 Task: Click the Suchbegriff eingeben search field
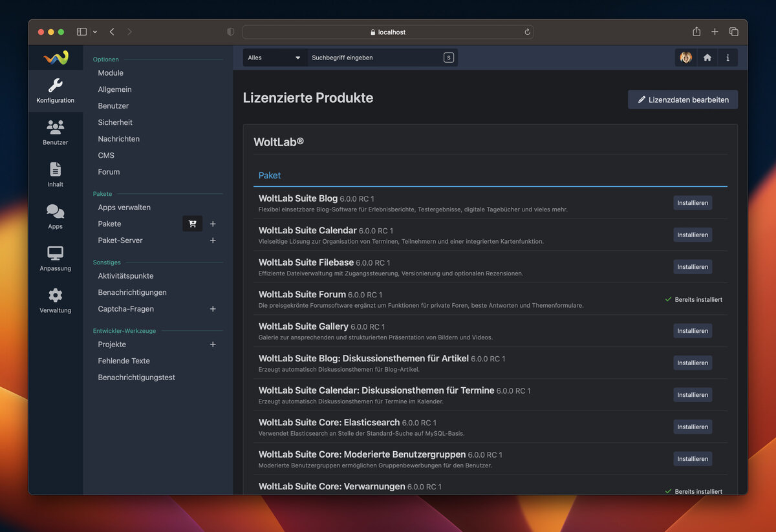tap(375, 58)
